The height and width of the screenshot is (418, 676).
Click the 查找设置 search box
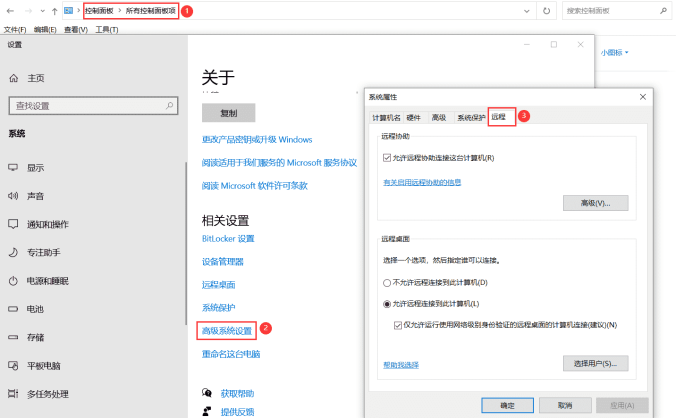coord(93,106)
